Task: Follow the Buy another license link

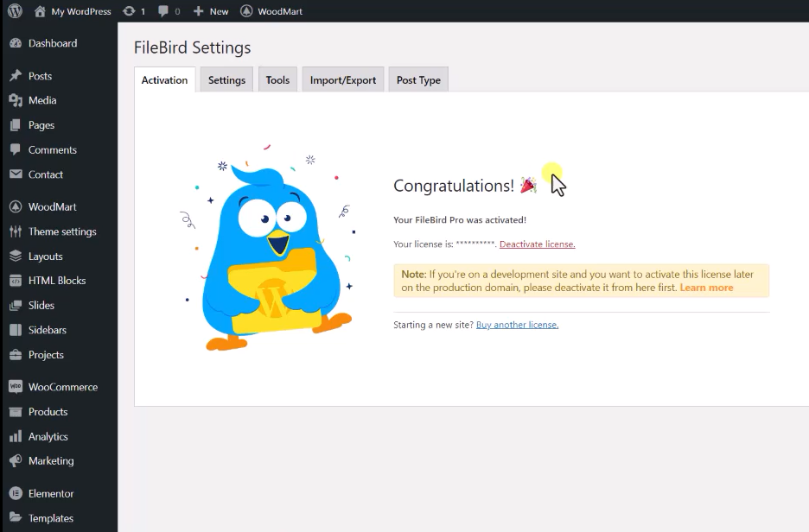Action: [516, 325]
